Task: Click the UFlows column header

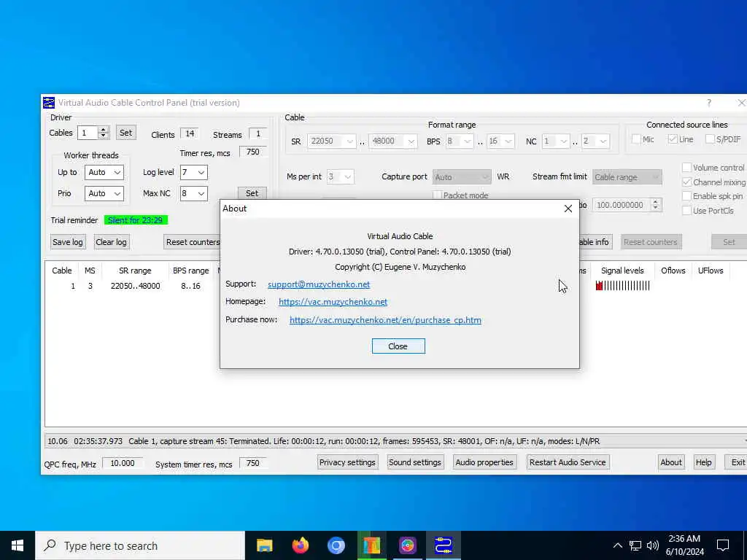Action: (711, 271)
